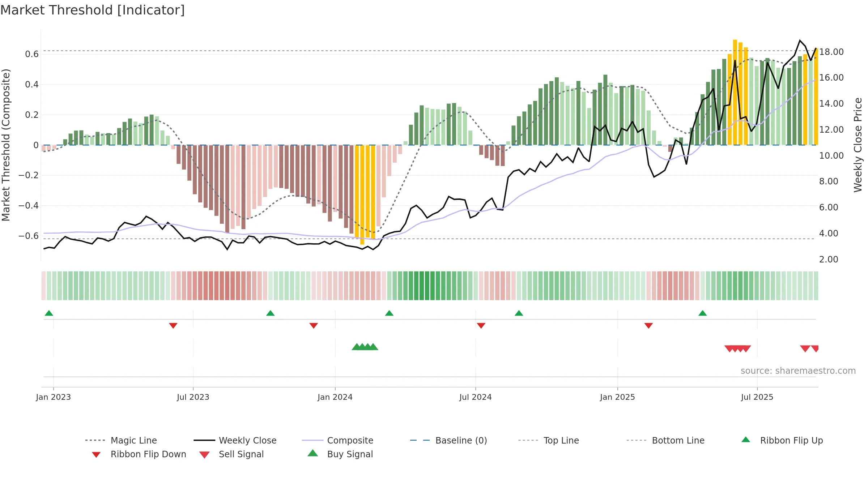Click the yellow bars below the bottom line in early 2024

tap(365, 195)
